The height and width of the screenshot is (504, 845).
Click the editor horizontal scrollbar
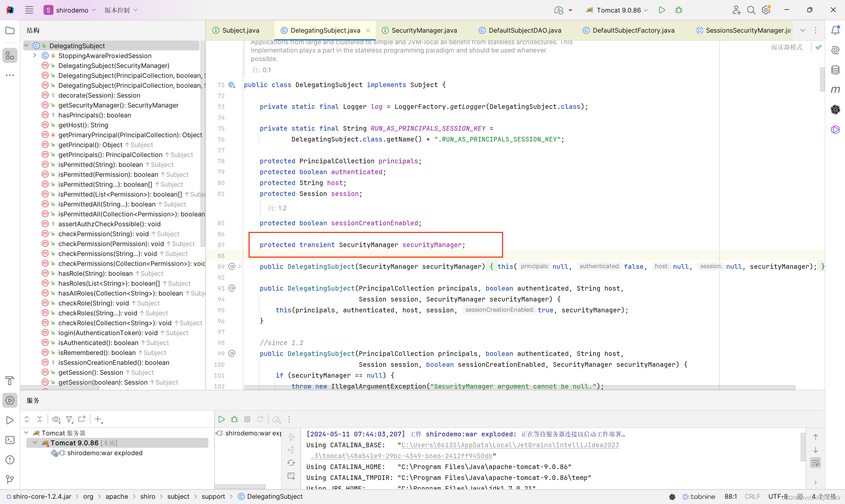(x=519, y=388)
